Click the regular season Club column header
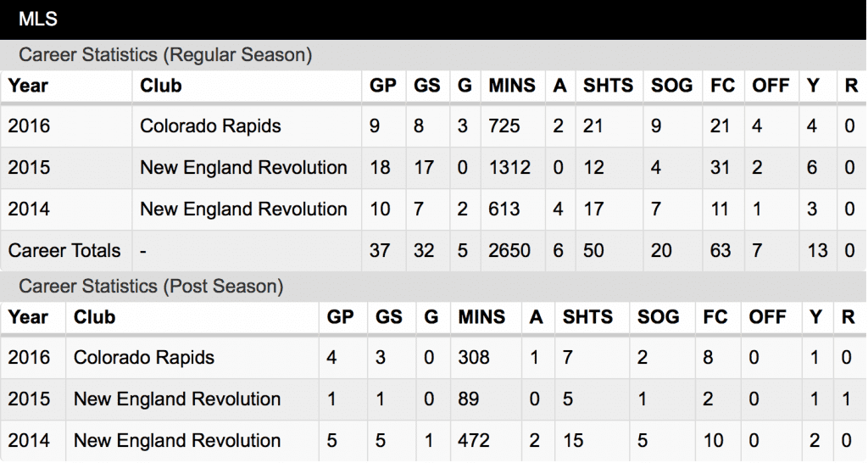 pos(160,86)
